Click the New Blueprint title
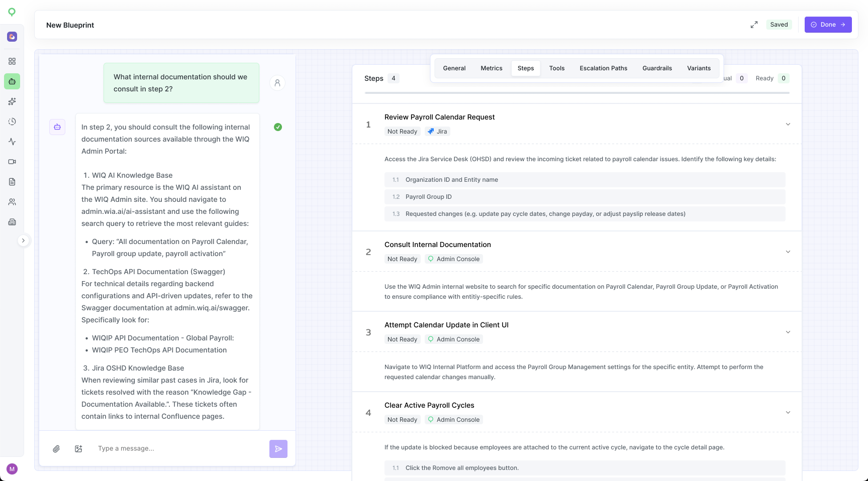The image size is (868, 481). [70, 25]
